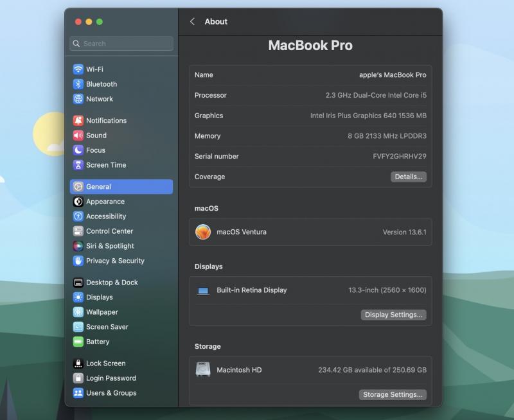This screenshot has width=514, height=420.
Task: Click the Desktop & Dock icon
Action: [78, 283]
